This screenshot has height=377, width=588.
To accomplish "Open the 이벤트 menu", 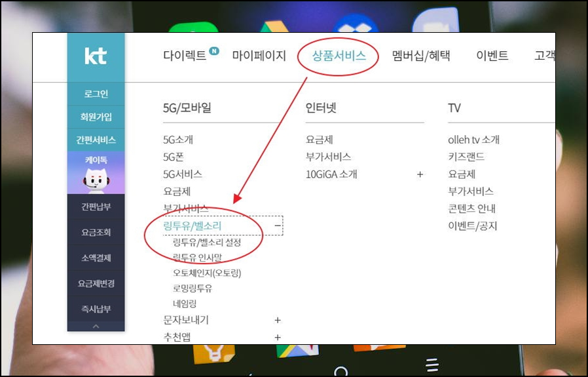I will tap(492, 56).
